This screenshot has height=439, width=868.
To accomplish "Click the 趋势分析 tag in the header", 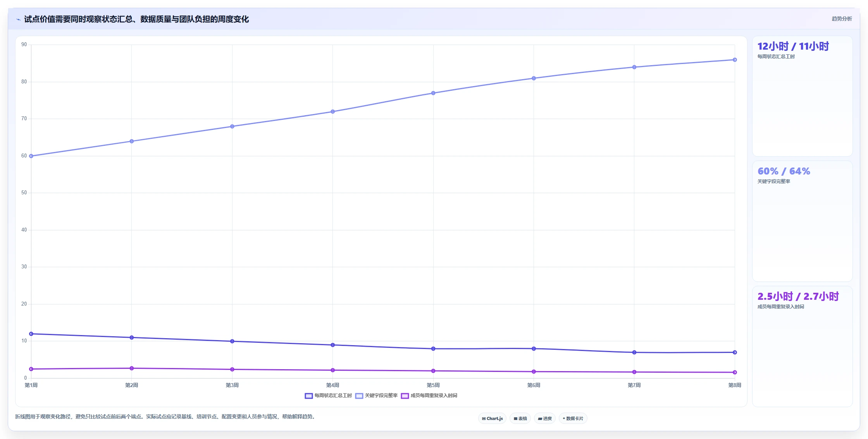I will coord(842,19).
